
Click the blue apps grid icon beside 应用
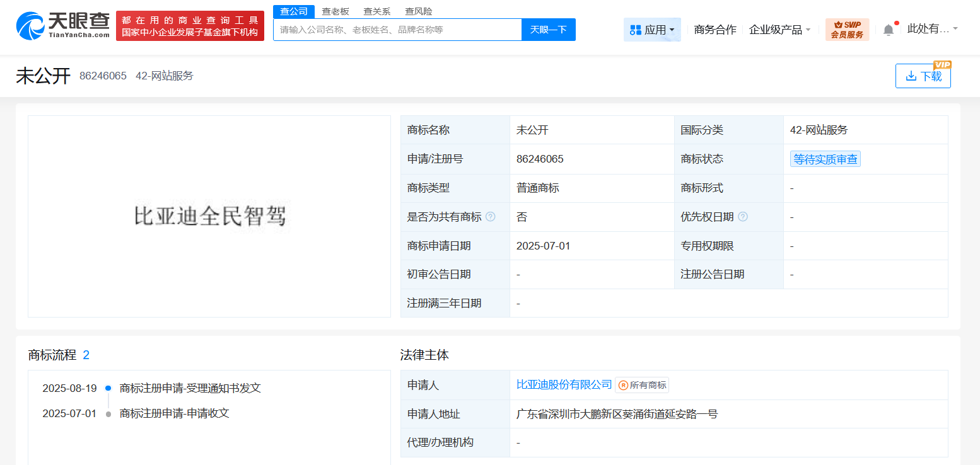pos(636,29)
